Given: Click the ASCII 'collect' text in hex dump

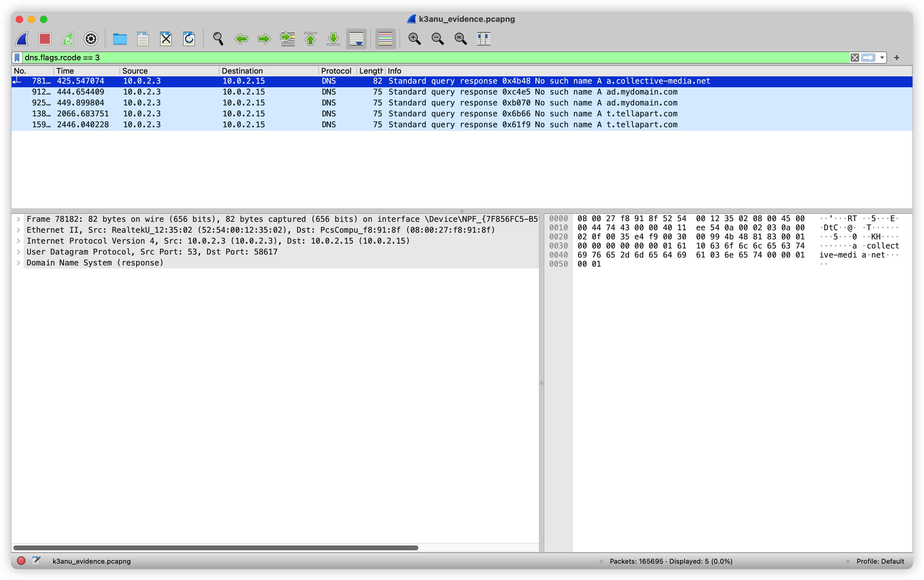Looking at the screenshot, I should pos(882,246).
